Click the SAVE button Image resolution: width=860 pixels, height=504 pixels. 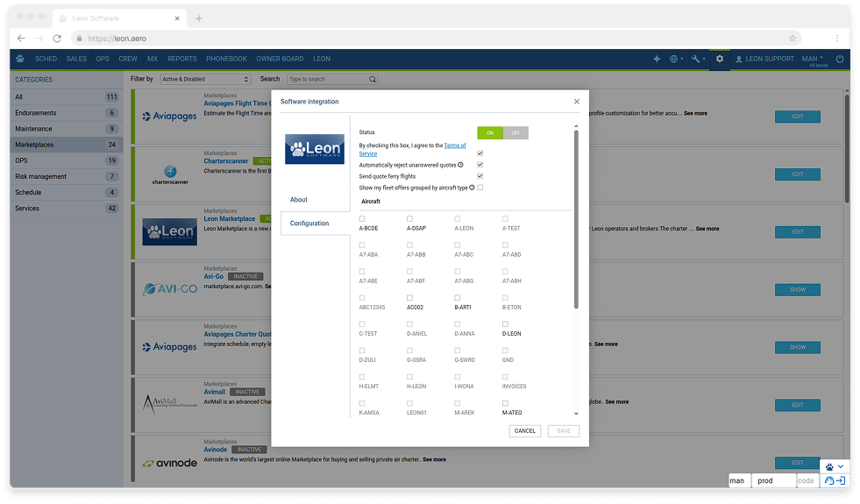(564, 431)
